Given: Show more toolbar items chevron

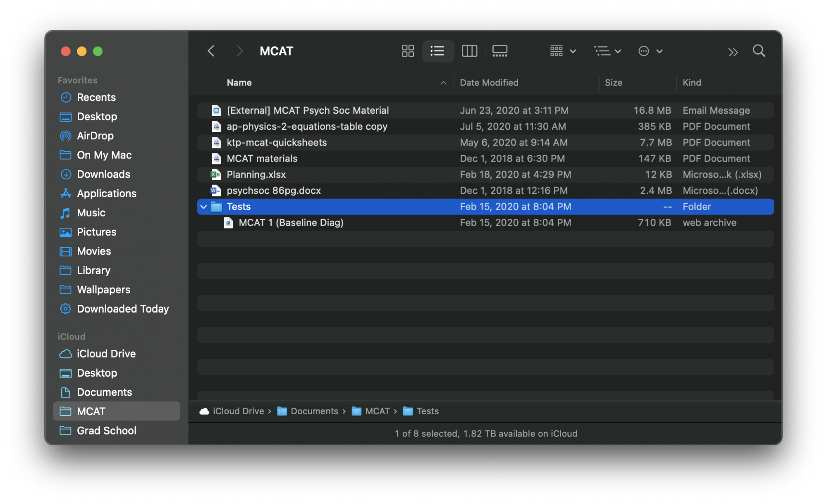Looking at the screenshot, I should click(733, 52).
